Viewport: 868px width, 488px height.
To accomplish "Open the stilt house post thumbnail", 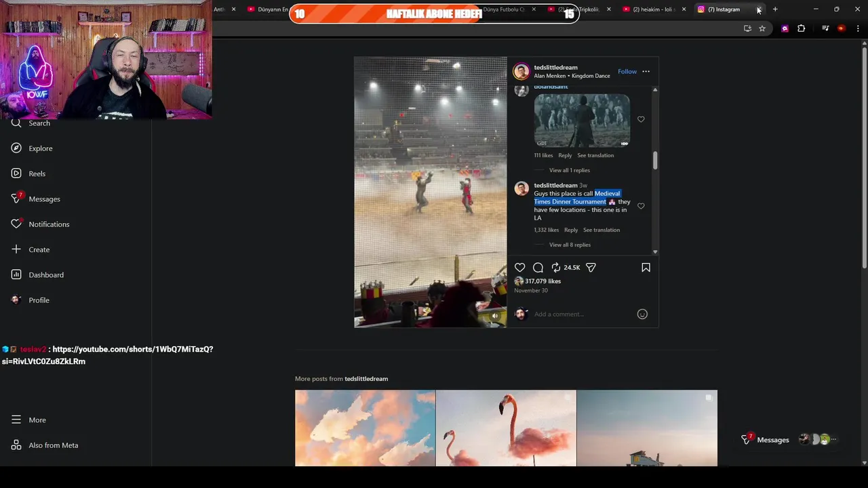I will tap(647, 428).
